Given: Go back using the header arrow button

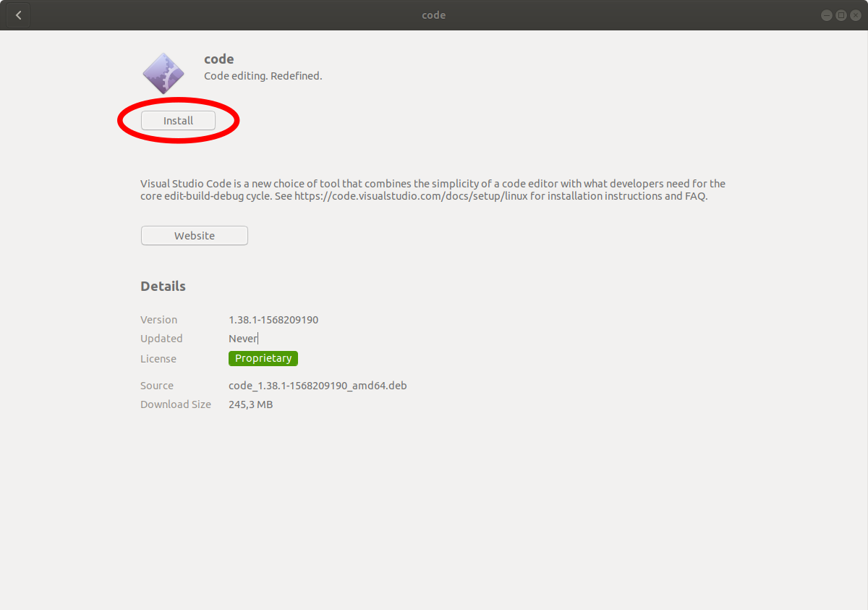Looking at the screenshot, I should (18, 15).
